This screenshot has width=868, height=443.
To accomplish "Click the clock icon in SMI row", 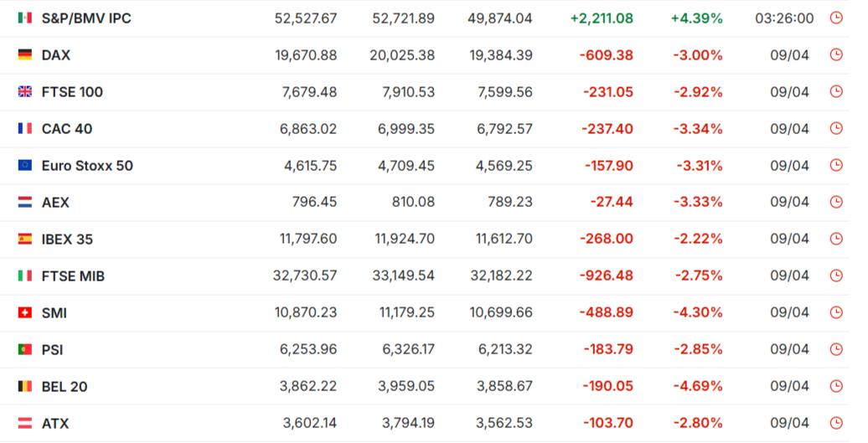I will pos(836,312).
